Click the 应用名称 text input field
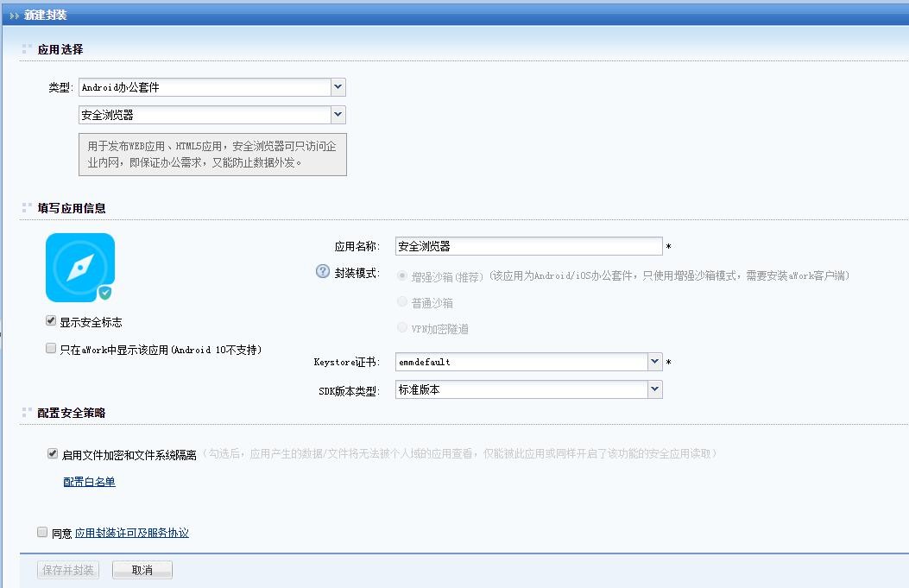Image resolution: width=909 pixels, height=588 pixels. [x=528, y=247]
